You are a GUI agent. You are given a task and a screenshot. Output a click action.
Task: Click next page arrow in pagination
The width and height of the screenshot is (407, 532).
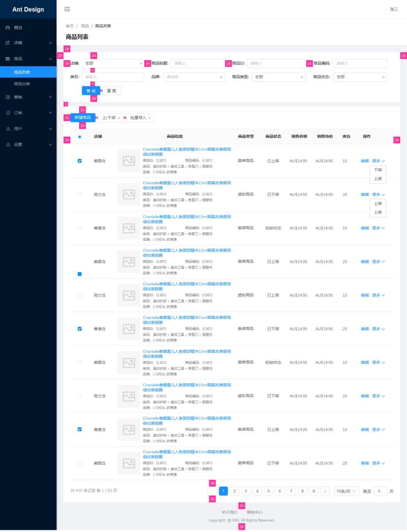[x=325, y=491]
